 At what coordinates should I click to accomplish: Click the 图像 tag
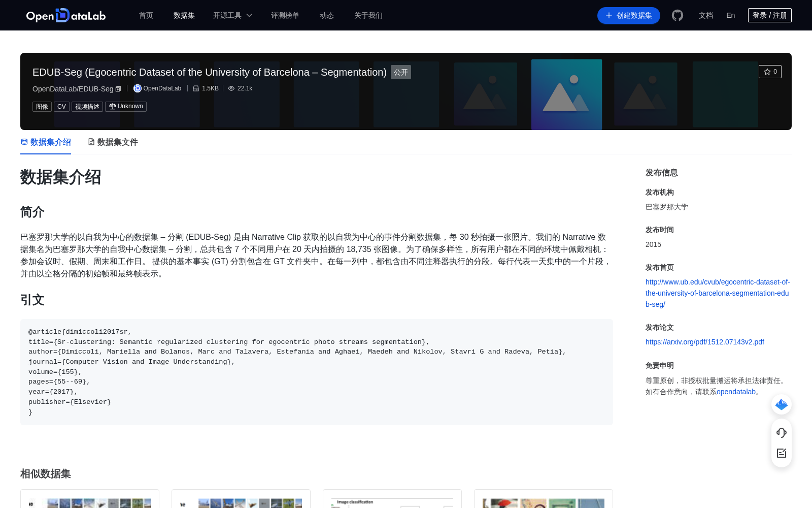[42, 107]
